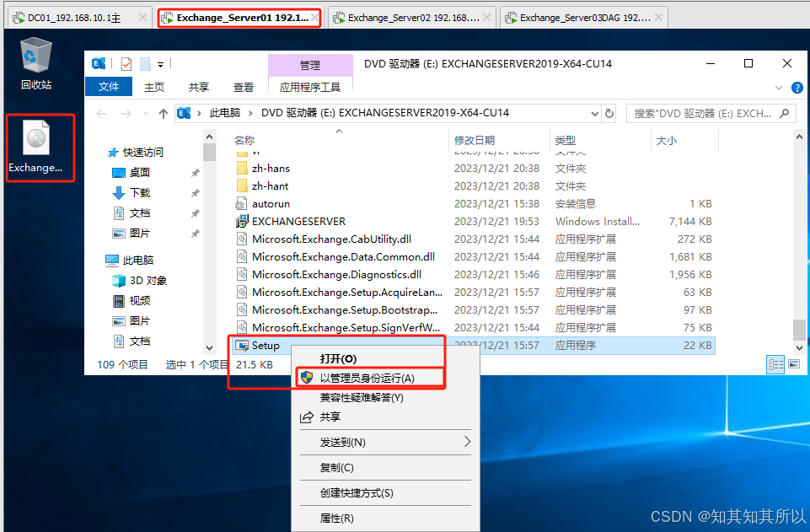This screenshot has width=810, height=532.
Task: Open the 文件 ribbon tab
Action: pos(109,87)
